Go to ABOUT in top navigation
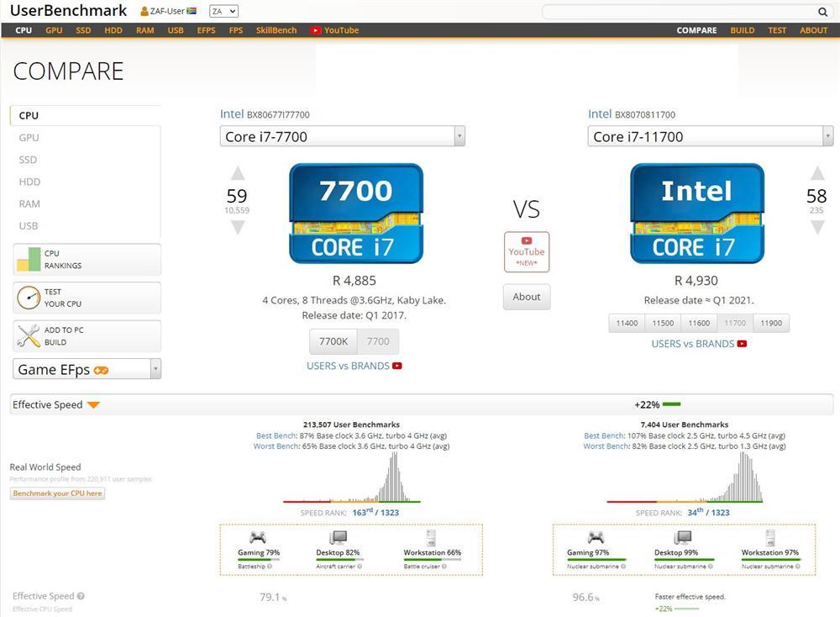 pyautogui.click(x=813, y=30)
